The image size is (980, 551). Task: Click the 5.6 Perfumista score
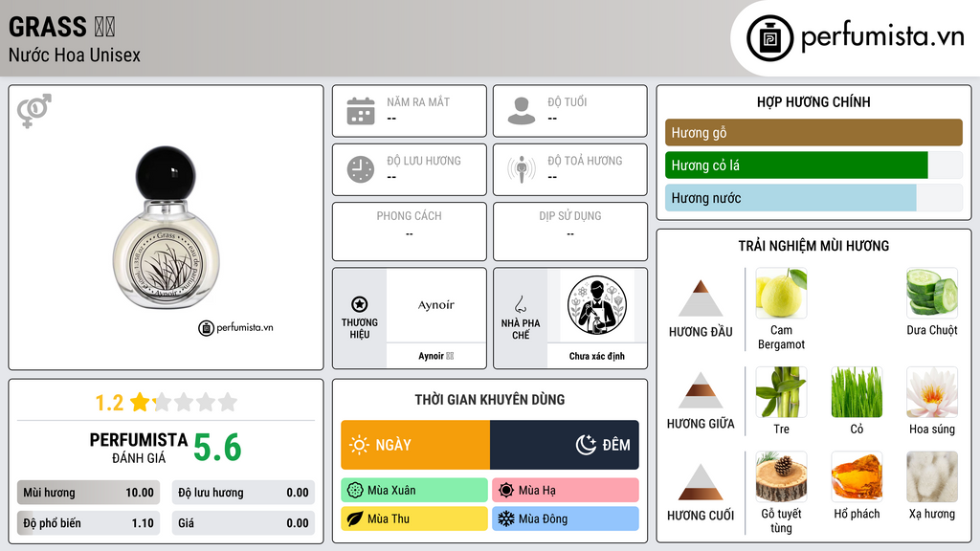[x=217, y=448]
